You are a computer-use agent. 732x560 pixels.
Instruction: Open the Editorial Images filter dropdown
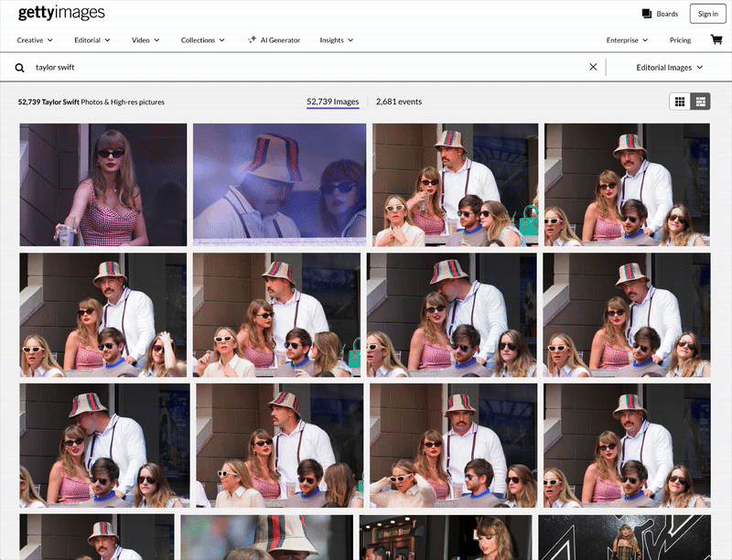point(670,67)
